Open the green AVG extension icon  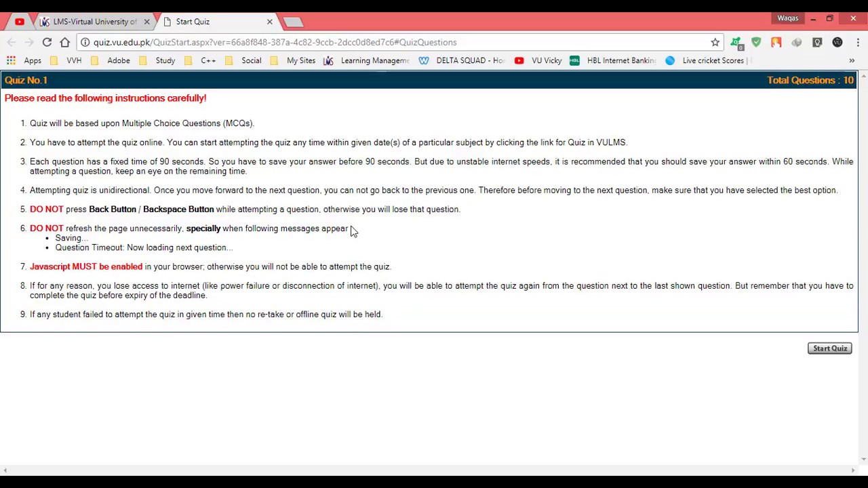(x=736, y=43)
